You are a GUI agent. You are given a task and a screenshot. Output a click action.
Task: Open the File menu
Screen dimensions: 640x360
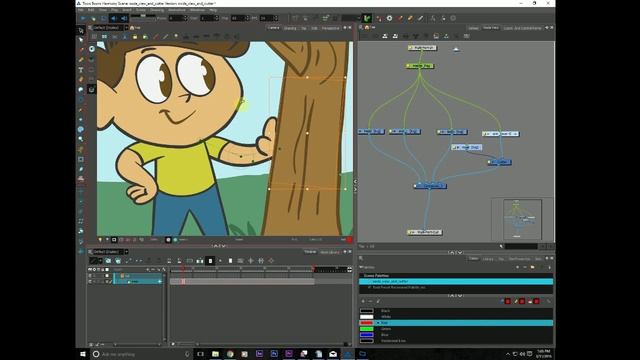80,10
